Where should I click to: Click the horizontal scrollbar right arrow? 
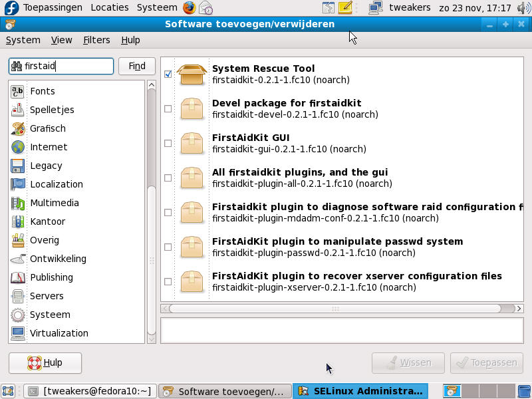pos(519,309)
